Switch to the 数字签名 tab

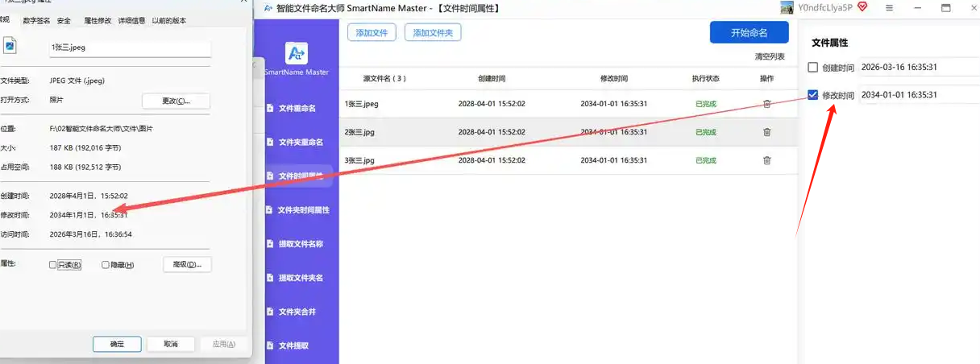click(35, 21)
